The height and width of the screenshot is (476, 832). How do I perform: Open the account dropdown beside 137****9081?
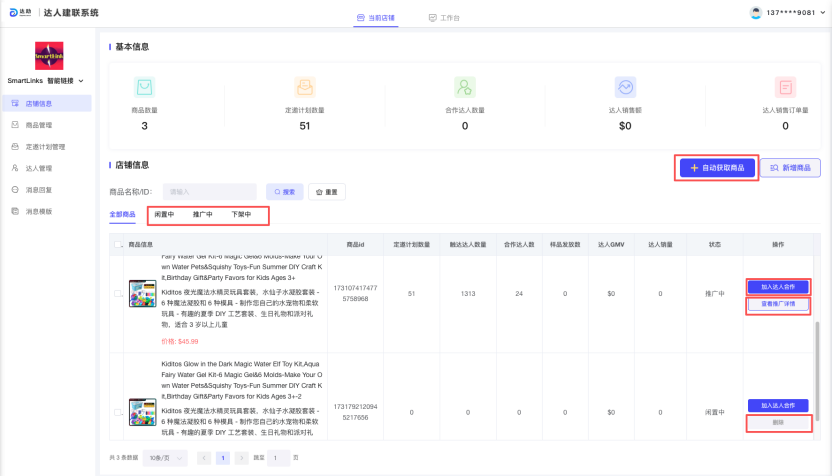(x=821, y=13)
